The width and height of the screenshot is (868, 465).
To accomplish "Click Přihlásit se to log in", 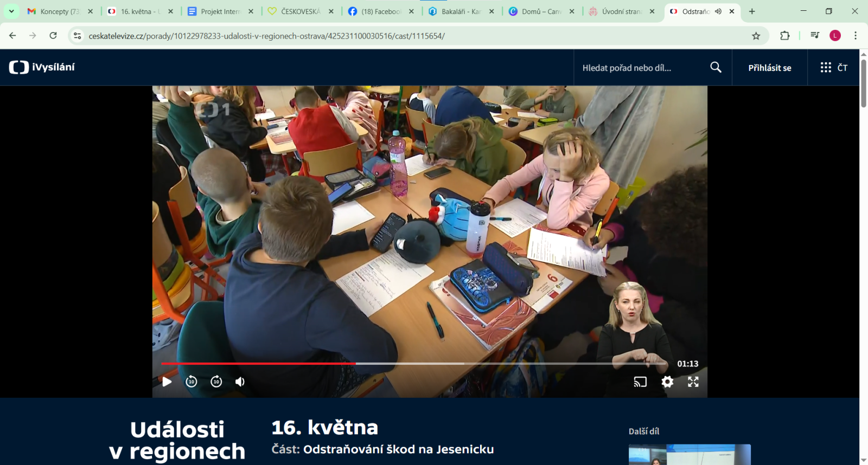I will tap(769, 68).
